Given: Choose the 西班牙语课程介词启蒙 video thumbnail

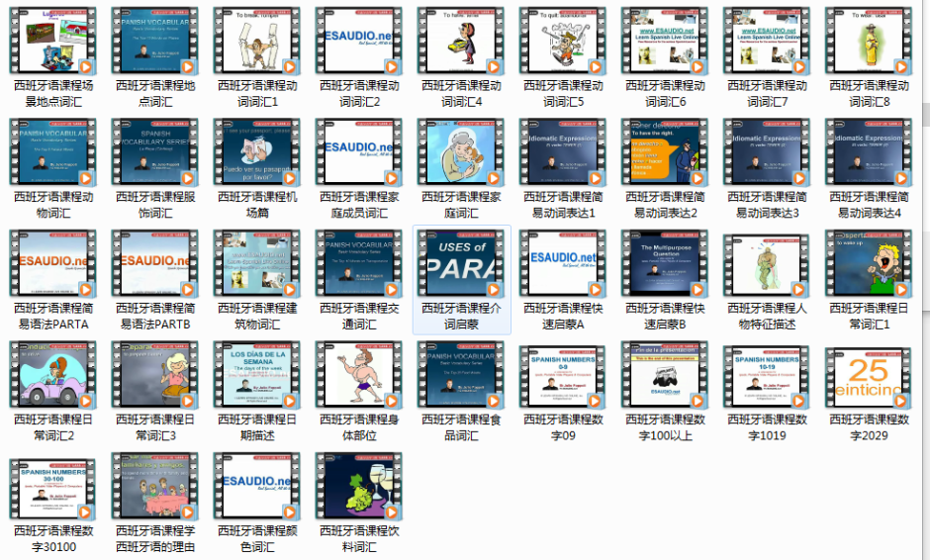Looking at the screenshot, I should pos(460,263).
